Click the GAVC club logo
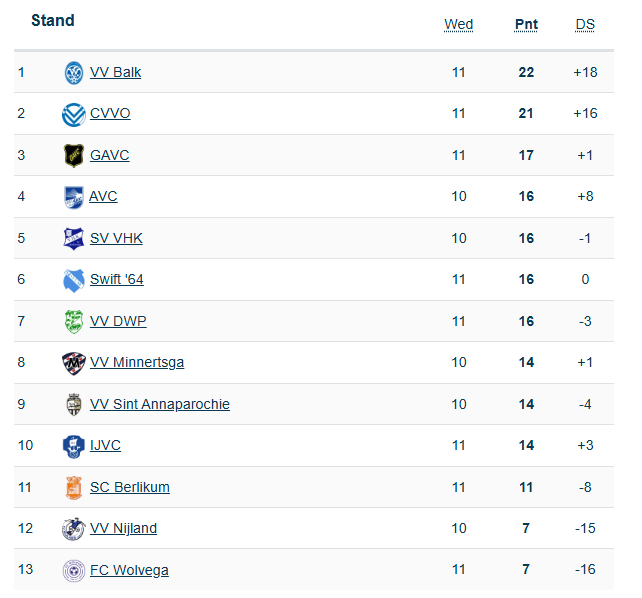Viewport: 642px width, 598px height. pos(74,155)
